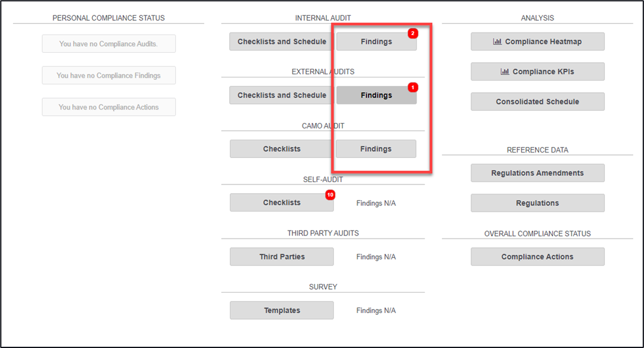Open CAMO Audit Checklists

click(x=281, y=149)
